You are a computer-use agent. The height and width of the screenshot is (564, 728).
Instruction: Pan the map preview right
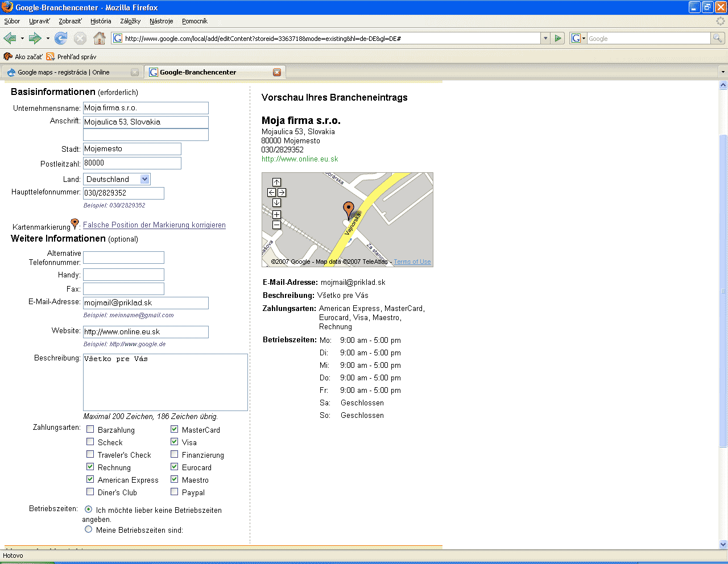282,193
